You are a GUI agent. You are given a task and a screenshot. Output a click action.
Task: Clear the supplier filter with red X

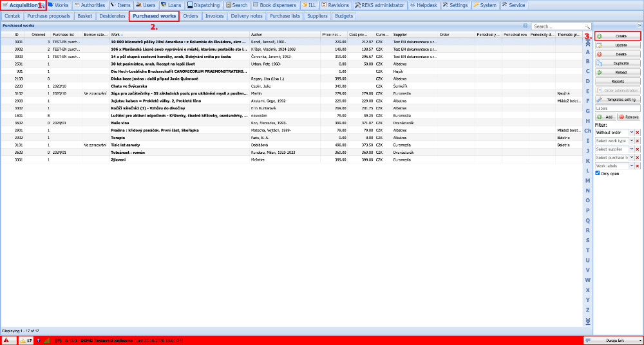[x=638, y=149]
